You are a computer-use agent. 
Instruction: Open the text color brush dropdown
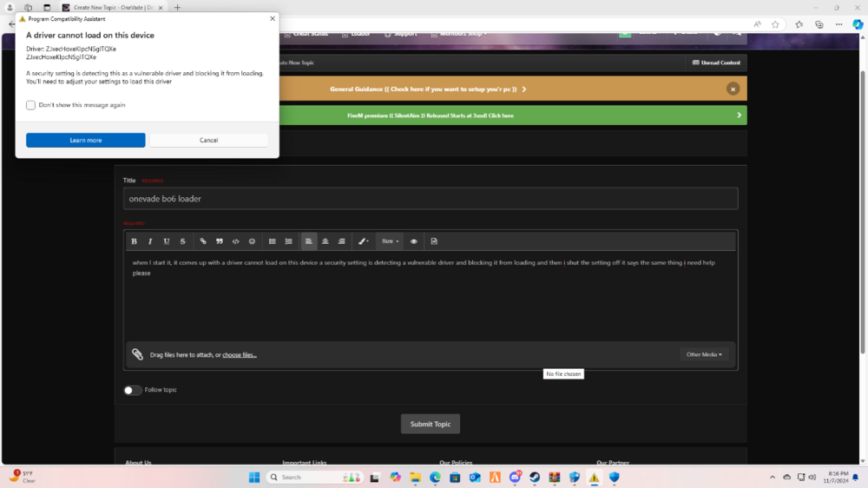(363, 241)
